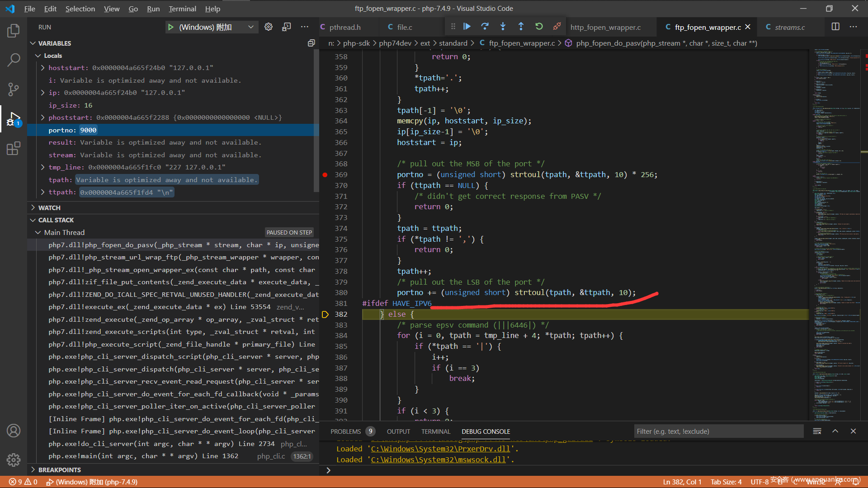The width and height of the screenshot is (868, 488).
Task: Open the Extensions sidebar view
Action: pyautogui.click(x=14, y=149)
